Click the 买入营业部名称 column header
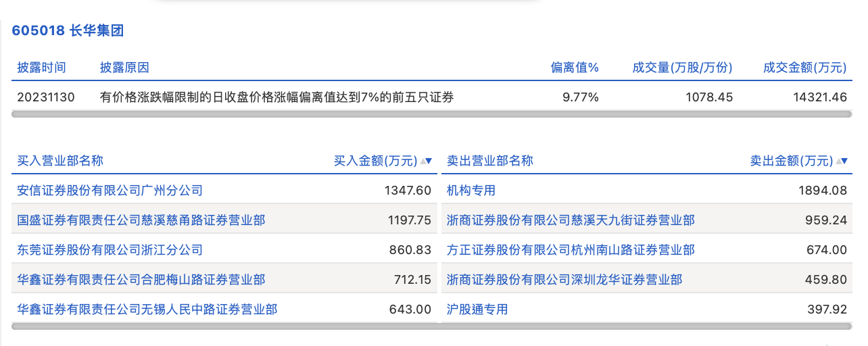 (x=60, y=161)
